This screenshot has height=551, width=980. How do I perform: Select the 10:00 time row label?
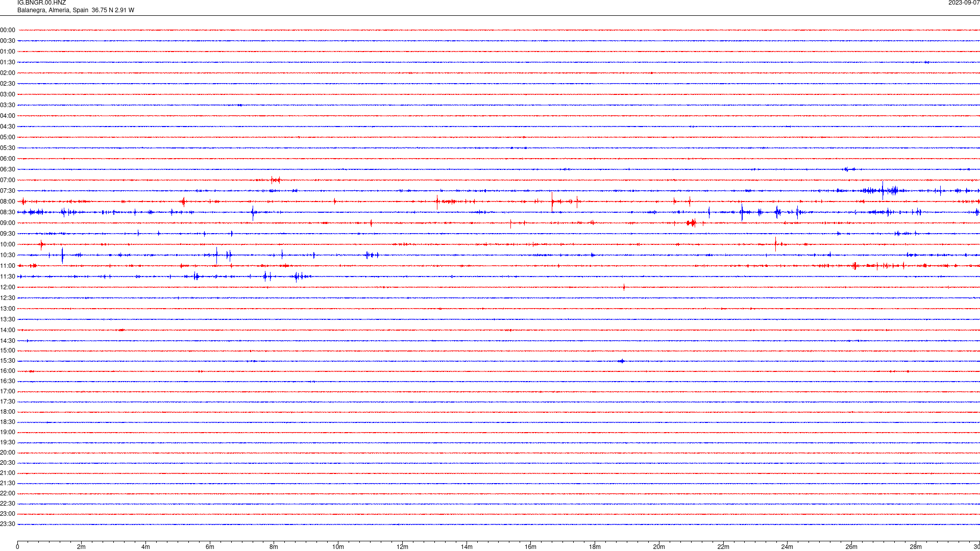click(8, 244)
